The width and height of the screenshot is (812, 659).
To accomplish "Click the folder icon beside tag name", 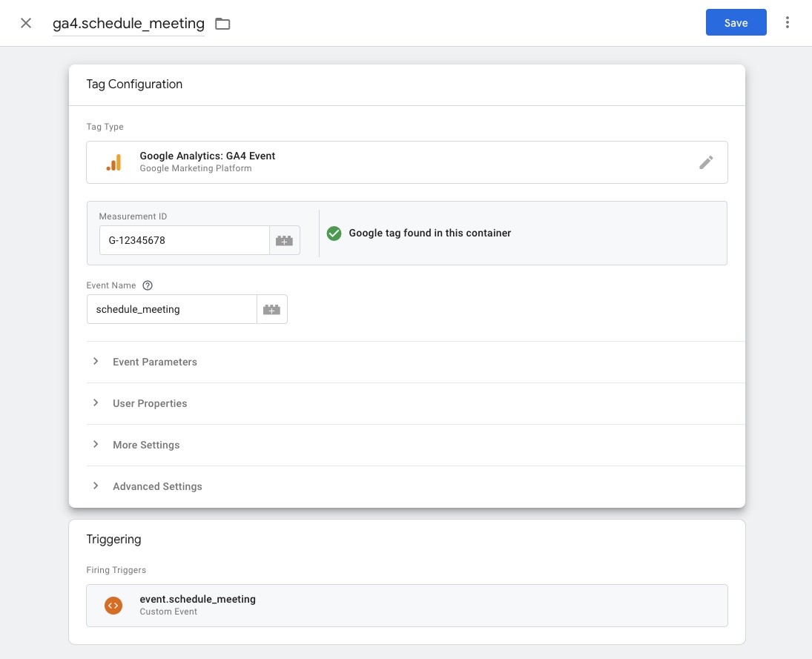I will (222, 24).
